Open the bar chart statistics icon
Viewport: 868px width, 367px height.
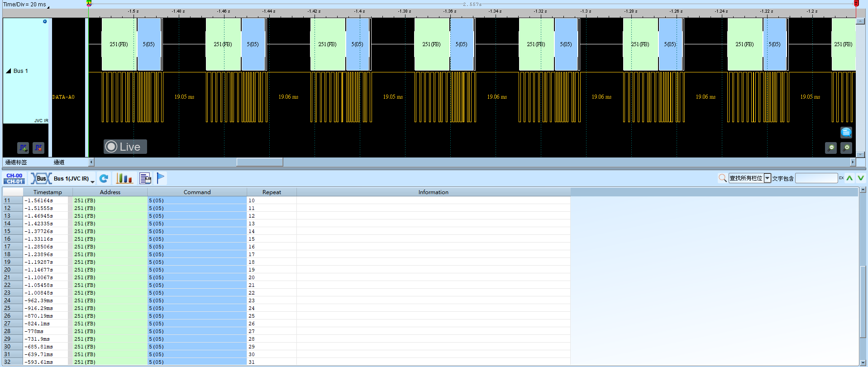point(124,178)
